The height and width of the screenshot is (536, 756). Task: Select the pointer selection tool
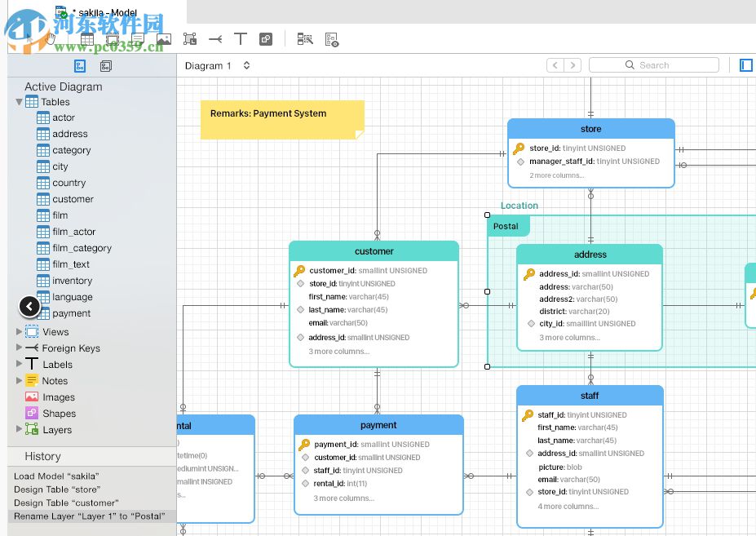pos(30,38)
